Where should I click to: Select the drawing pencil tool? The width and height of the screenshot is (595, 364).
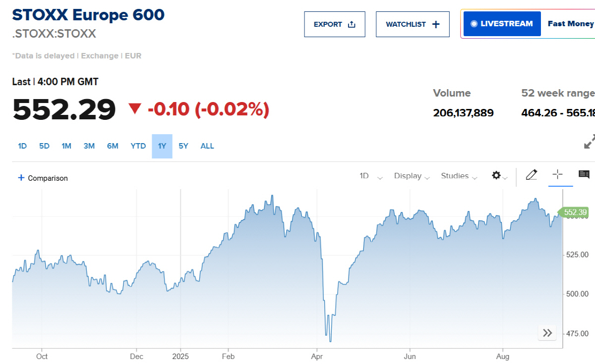[532, 175]
